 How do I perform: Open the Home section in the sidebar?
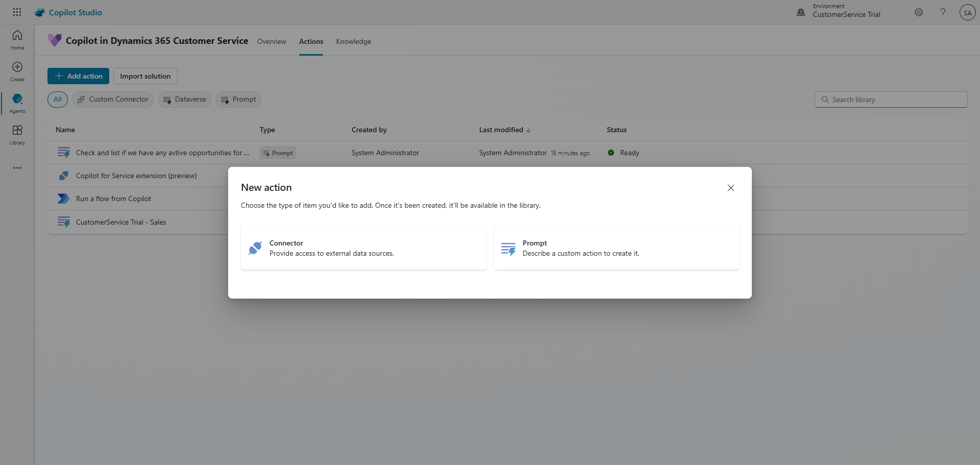(x=17, y=40)
